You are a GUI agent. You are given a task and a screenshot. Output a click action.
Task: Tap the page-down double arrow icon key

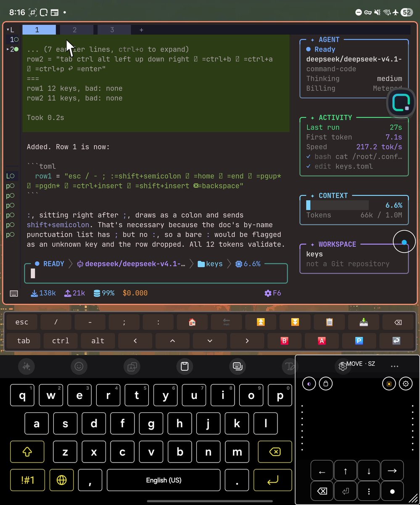click(x=295, y=322)
